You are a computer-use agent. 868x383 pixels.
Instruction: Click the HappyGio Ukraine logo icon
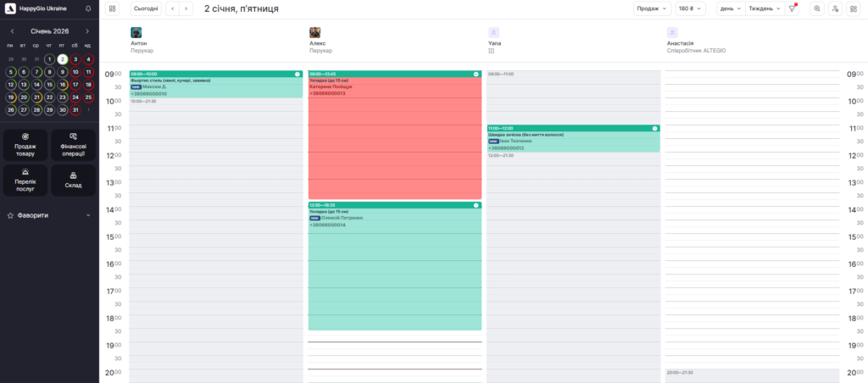click(x=10, y=8)
